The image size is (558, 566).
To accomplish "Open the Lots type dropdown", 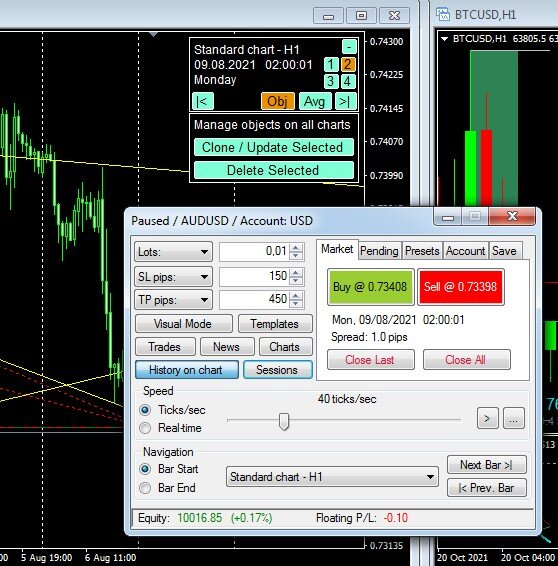I will pyautogui.click(x=173, y=252).
